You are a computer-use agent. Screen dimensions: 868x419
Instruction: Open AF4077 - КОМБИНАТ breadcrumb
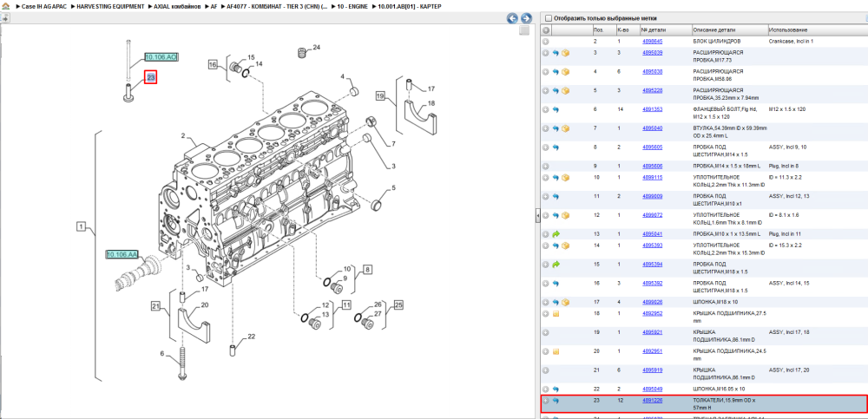tap(277, 6)
